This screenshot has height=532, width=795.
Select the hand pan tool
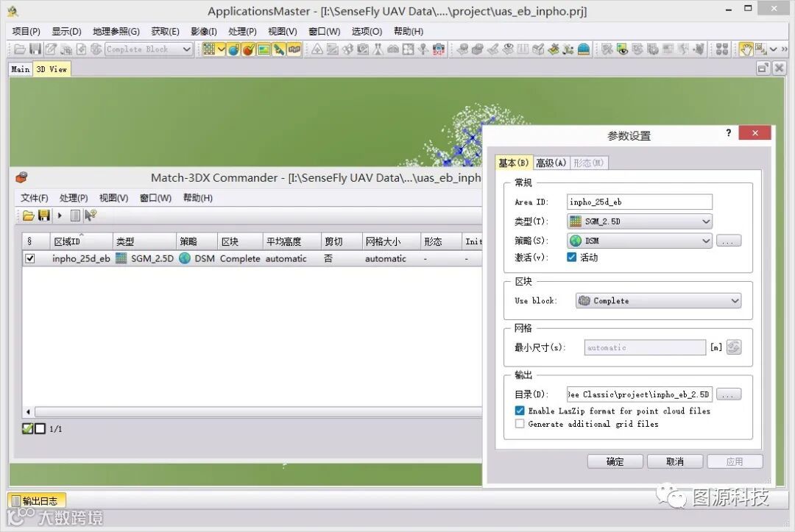(x=746, y=49)
